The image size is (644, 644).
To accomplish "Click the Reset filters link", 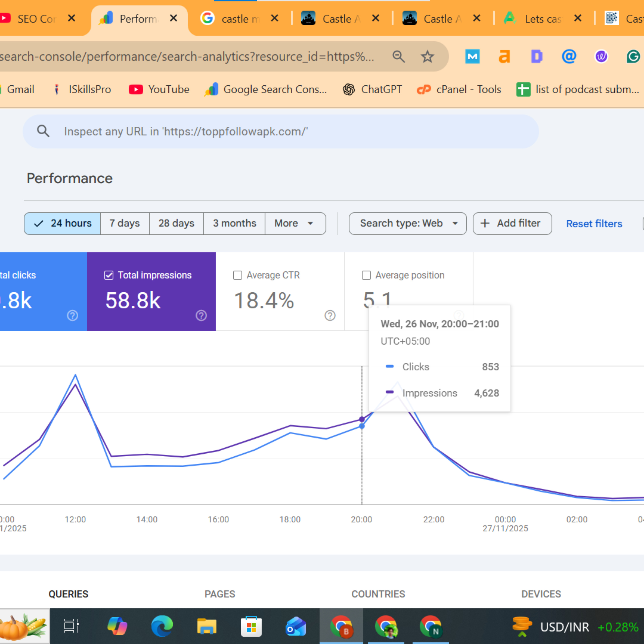I will (x=594, y=224).
